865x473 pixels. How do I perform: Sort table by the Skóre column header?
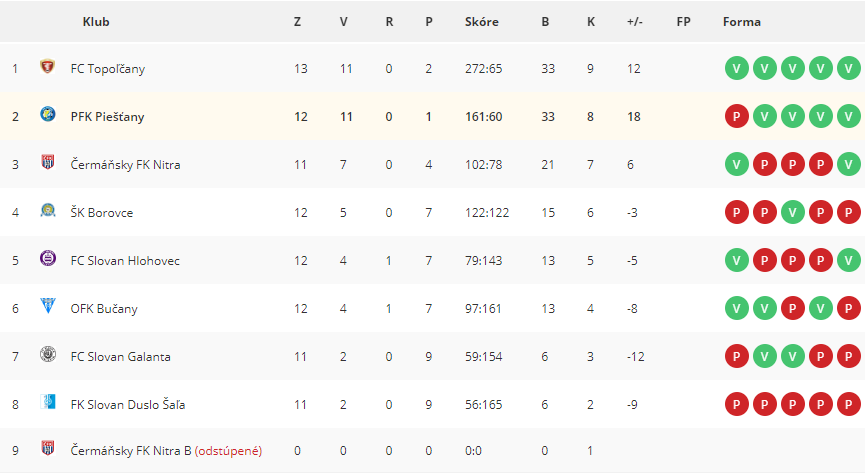click(x=482, y=22)
